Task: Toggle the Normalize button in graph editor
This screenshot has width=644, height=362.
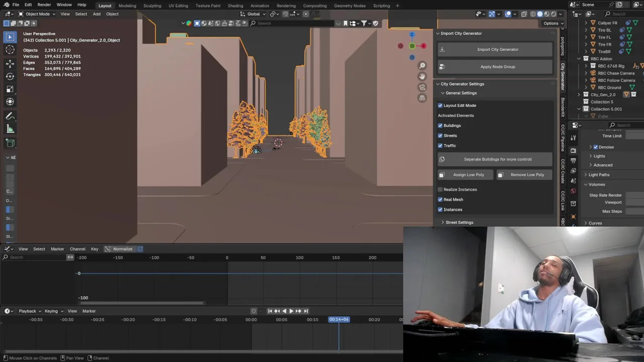Action: click(119, 249)
